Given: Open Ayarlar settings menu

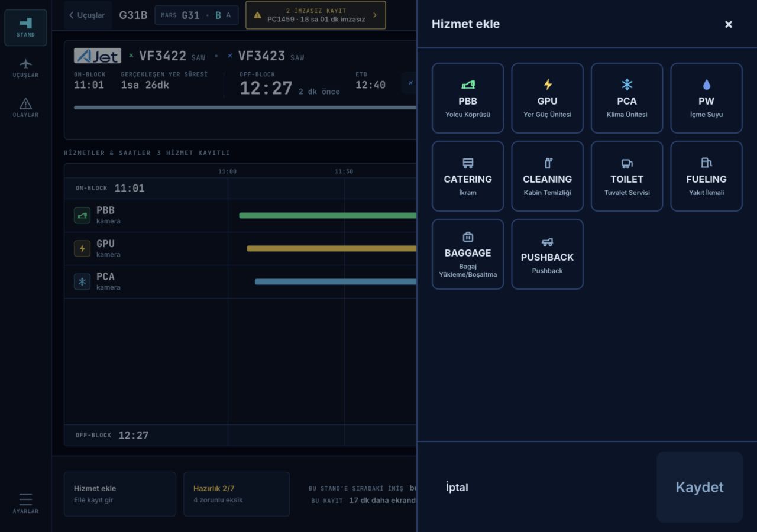Looking at the screenshot, I should click(x=25, y=503).
